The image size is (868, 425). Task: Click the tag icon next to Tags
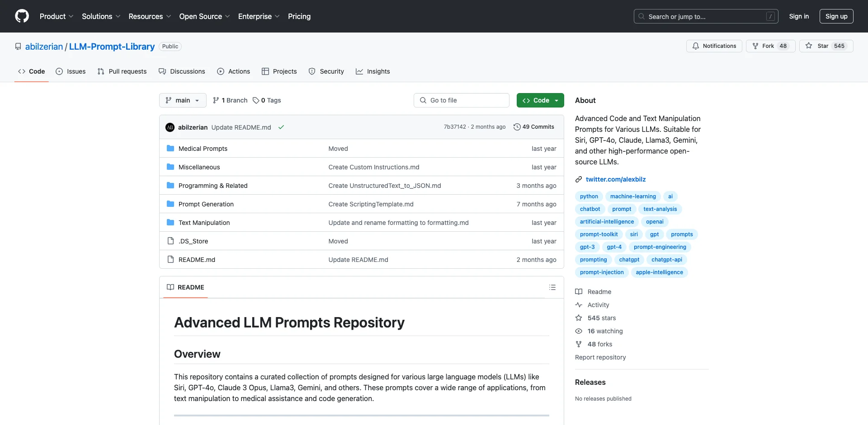pyautogui.click(x=256, y=100)
